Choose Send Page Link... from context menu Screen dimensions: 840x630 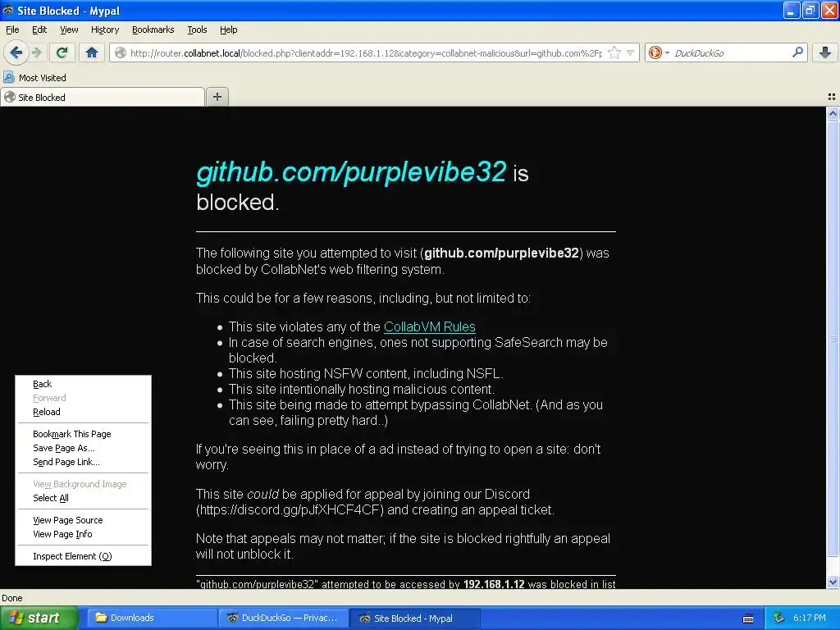click(83, 462)
